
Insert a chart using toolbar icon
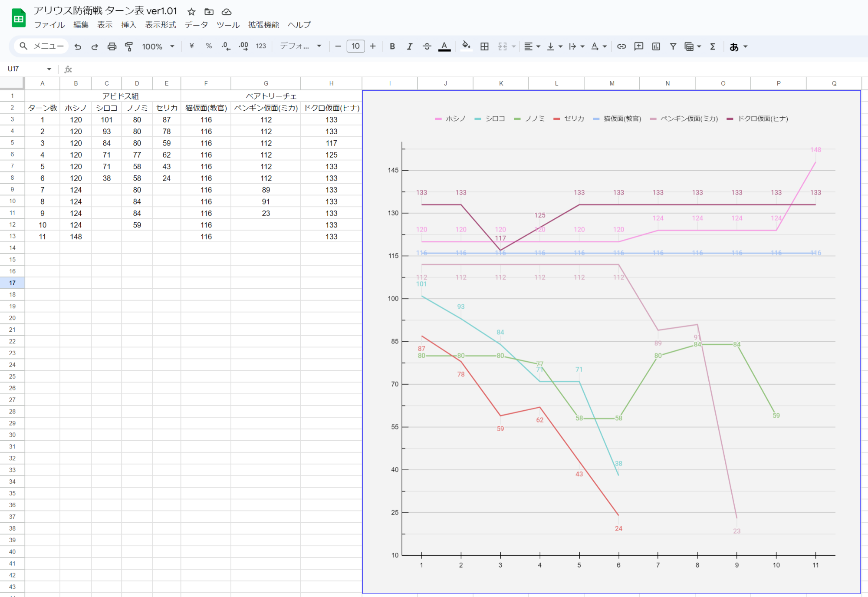(x=656, y=46)
